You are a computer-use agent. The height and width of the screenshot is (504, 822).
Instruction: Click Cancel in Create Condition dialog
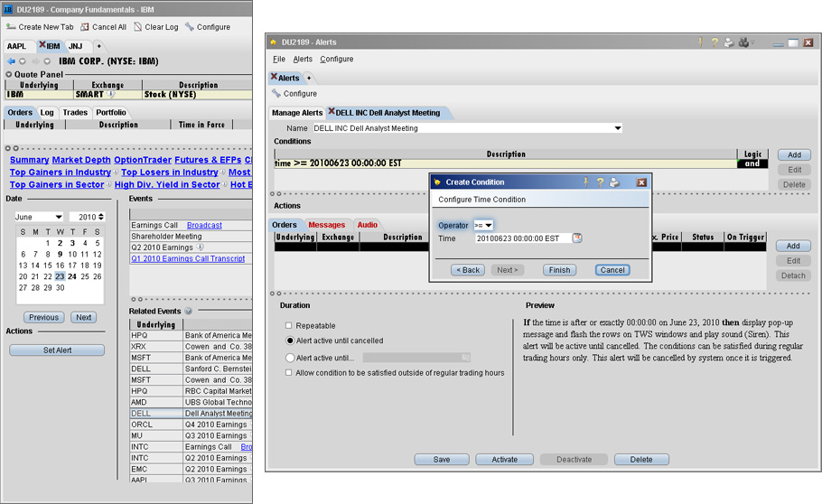click(612, 269)
